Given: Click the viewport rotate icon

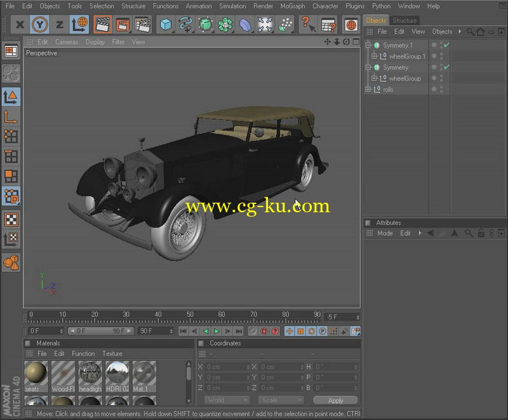Looking at the screenshot, I should (x=346, y=41).
